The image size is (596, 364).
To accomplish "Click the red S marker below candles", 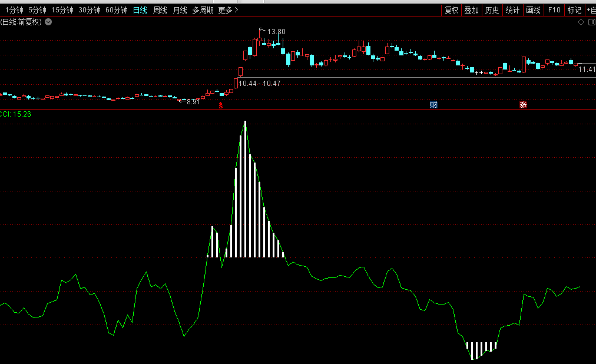I will click(x=221, y=106).
